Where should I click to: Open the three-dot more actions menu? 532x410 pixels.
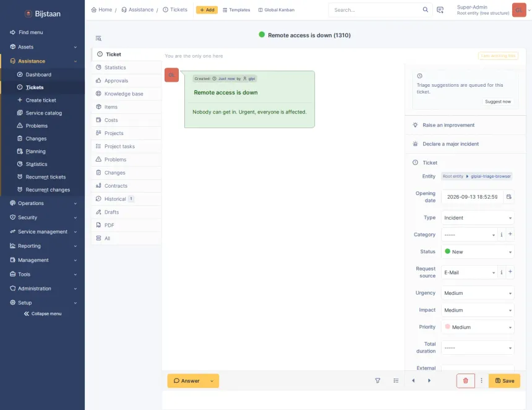pos(481,381)
